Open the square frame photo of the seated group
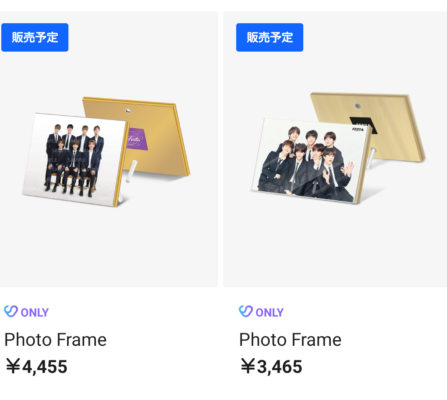Viewport: 447px width, 400px height. click(75, 159)
